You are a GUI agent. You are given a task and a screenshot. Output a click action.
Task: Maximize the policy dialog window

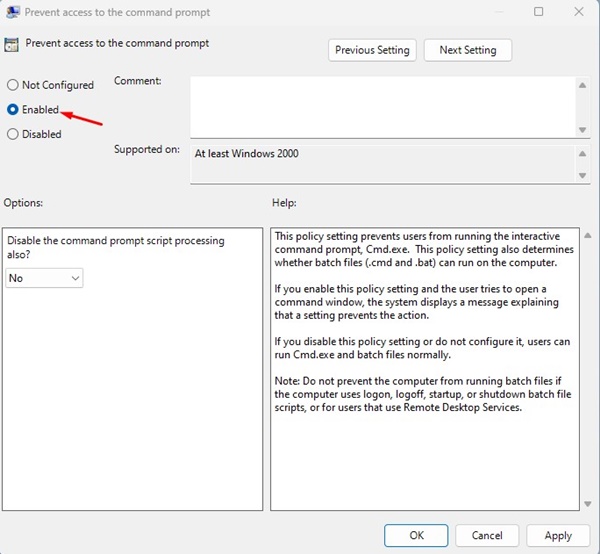(538, 12)
